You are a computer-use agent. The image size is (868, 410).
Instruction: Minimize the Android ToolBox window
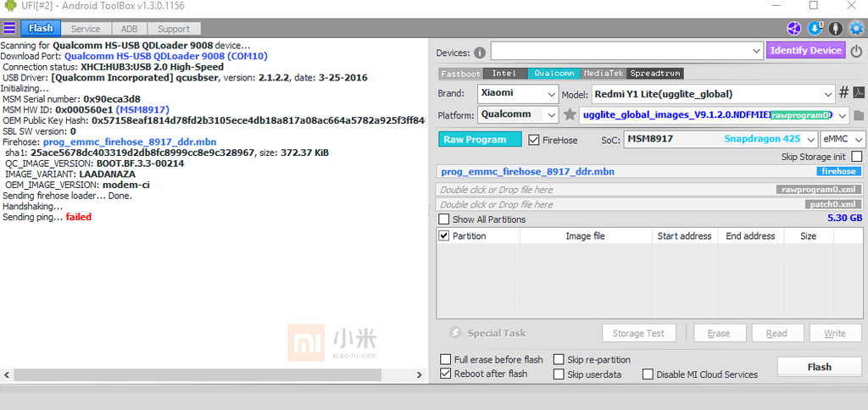(x=776, y=6)
